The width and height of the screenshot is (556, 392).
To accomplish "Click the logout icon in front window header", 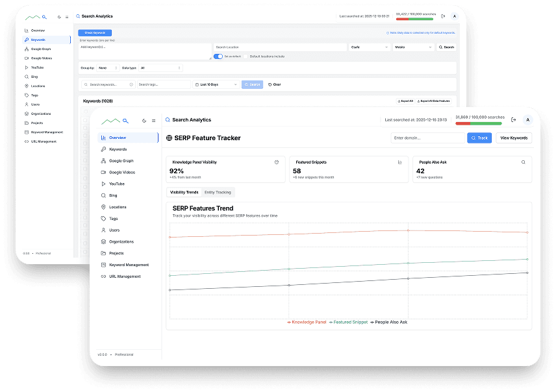I will [x=513, y=120].
